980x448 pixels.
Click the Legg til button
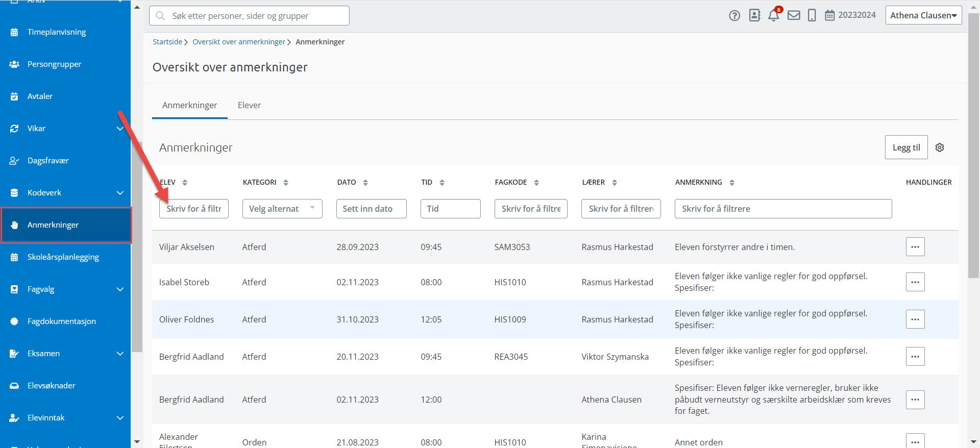(x=906, y=147)
